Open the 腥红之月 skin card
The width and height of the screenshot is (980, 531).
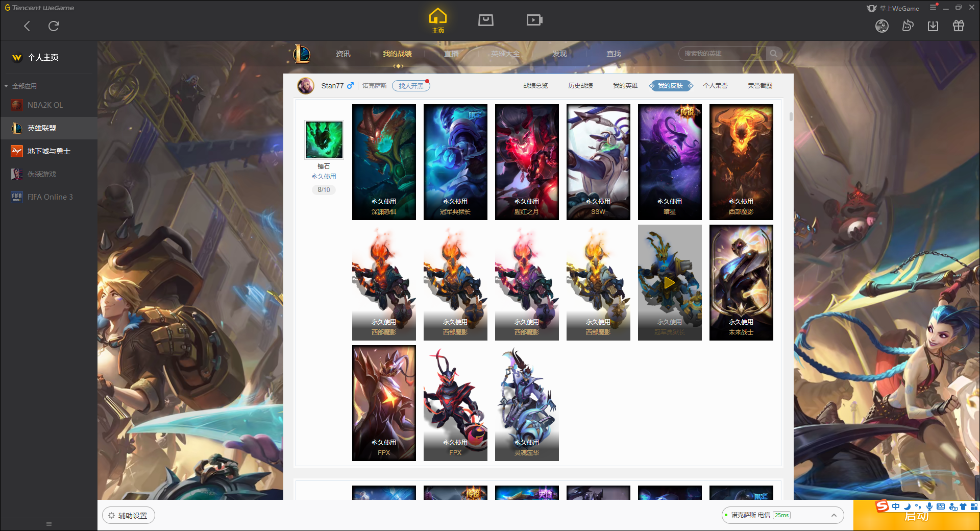click(527, 162)
